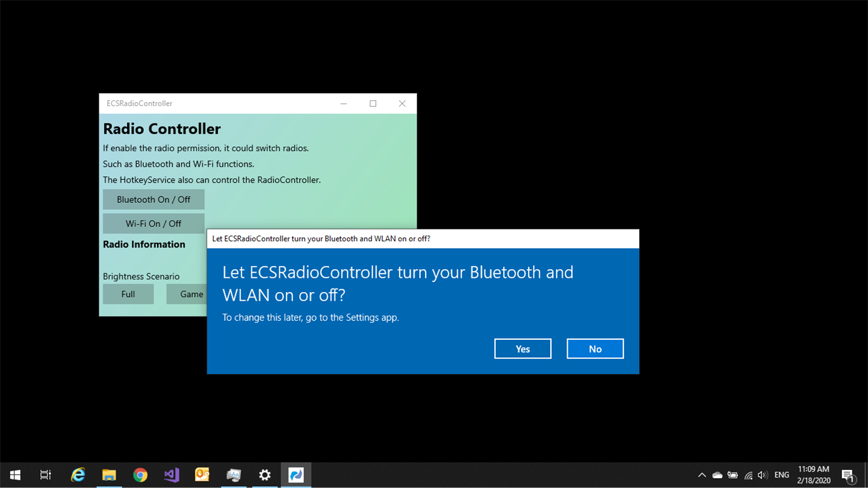The width and height of the screenshot is (868, 488).
Task: Check battery status in the system tray
Action: point(733,474)
